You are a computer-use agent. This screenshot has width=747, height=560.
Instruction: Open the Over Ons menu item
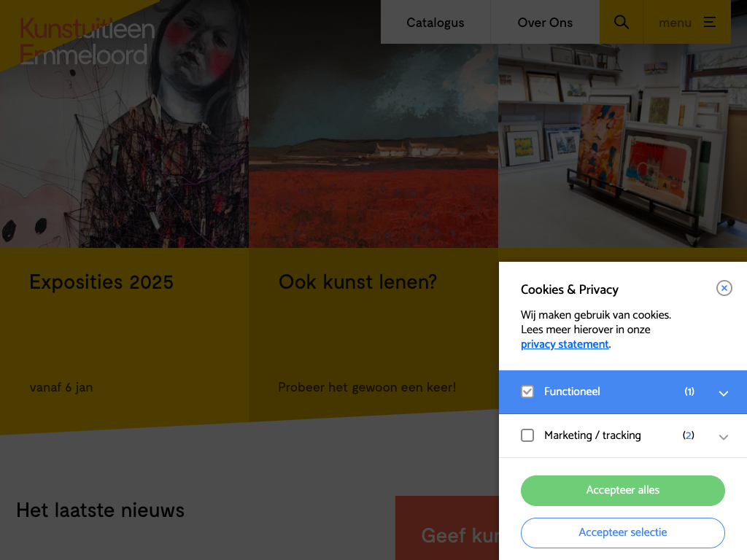click(545, 22)
